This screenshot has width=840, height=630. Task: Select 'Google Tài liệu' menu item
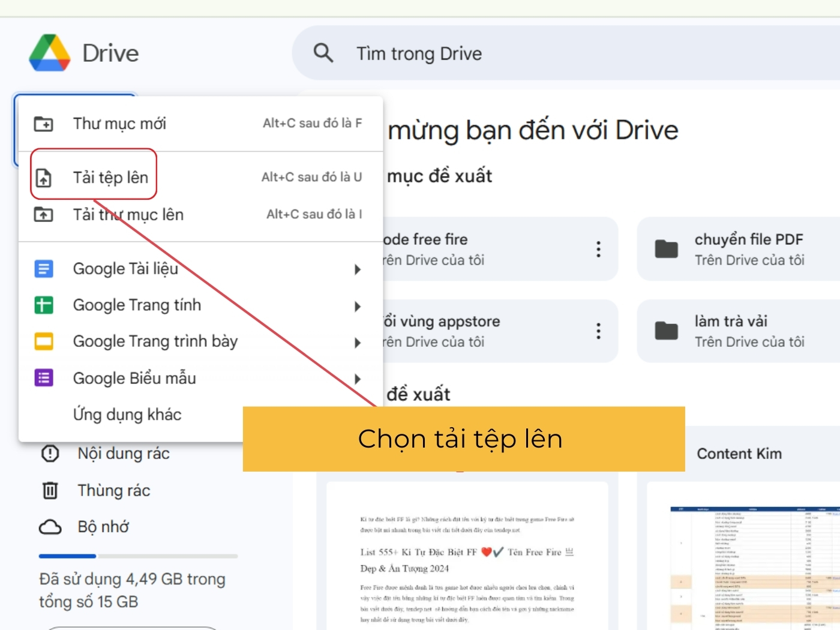pos(200,269)
